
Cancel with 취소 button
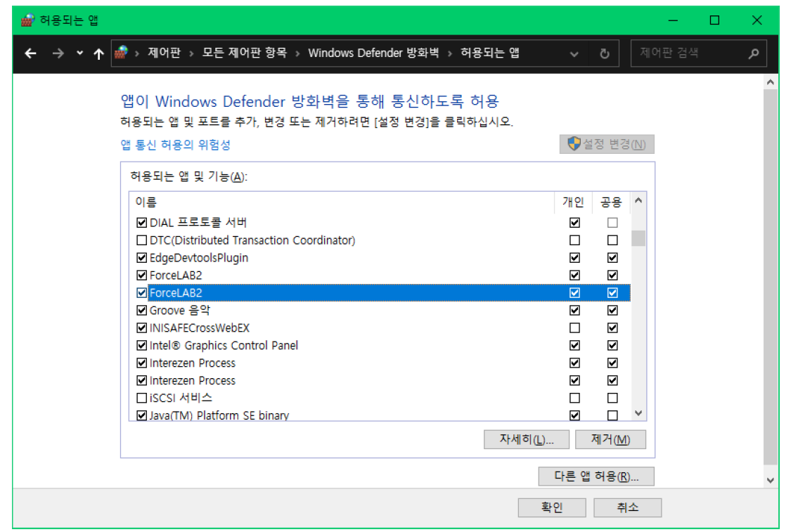[628, 507]
